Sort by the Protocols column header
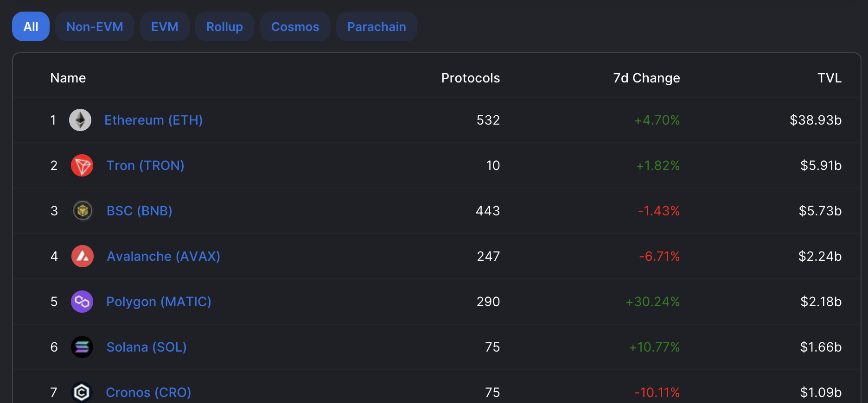The width and height of the screenshot is (868, 403). coord(471,78)
